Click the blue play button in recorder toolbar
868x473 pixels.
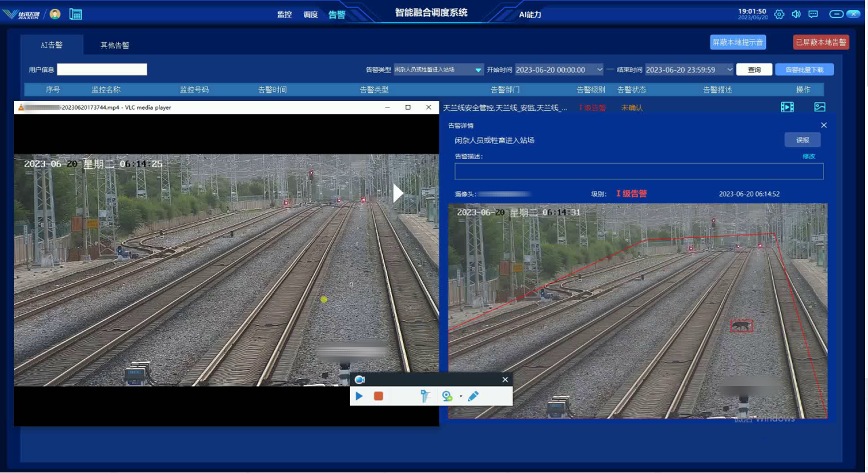(359, 396)
